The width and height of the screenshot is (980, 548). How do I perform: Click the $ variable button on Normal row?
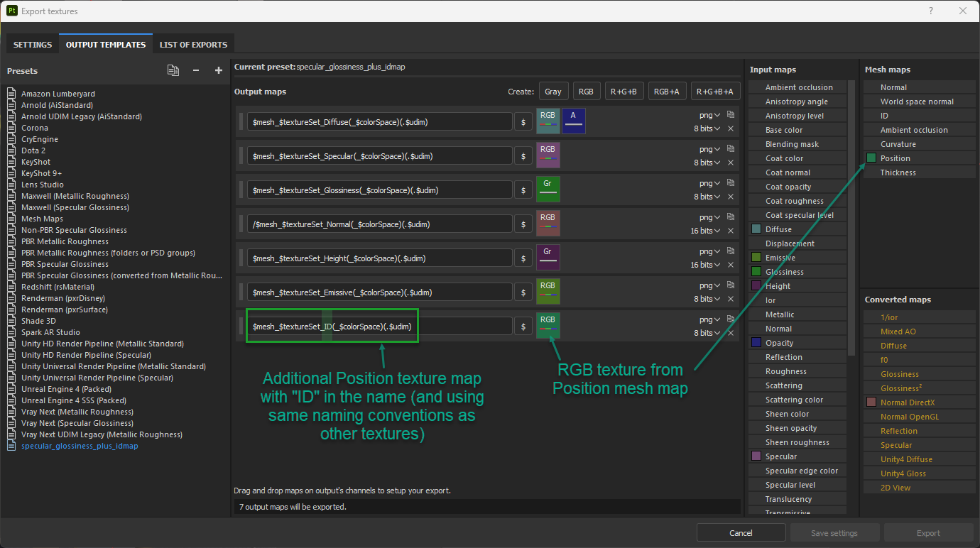[x=523, y=224]
